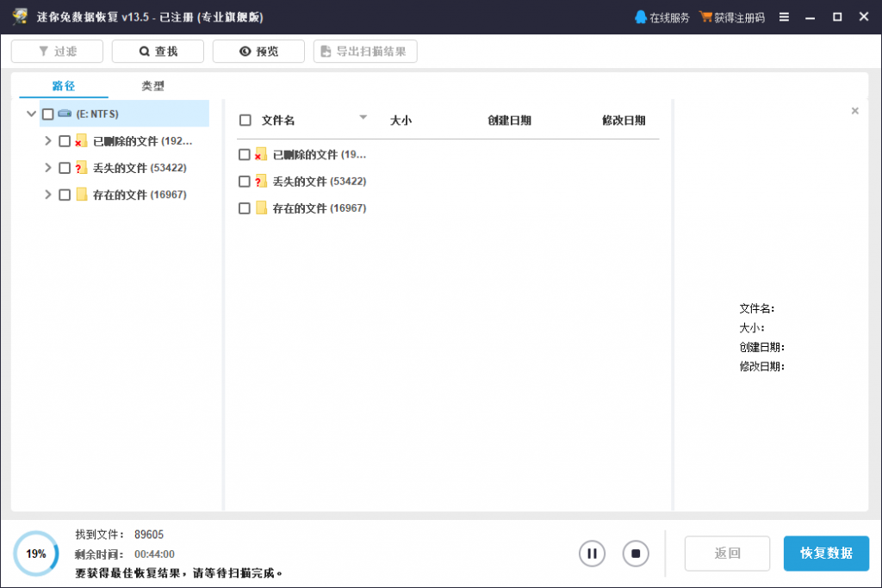Switch to the 类型 tab

pyautogui.click(x=152, y=86)
